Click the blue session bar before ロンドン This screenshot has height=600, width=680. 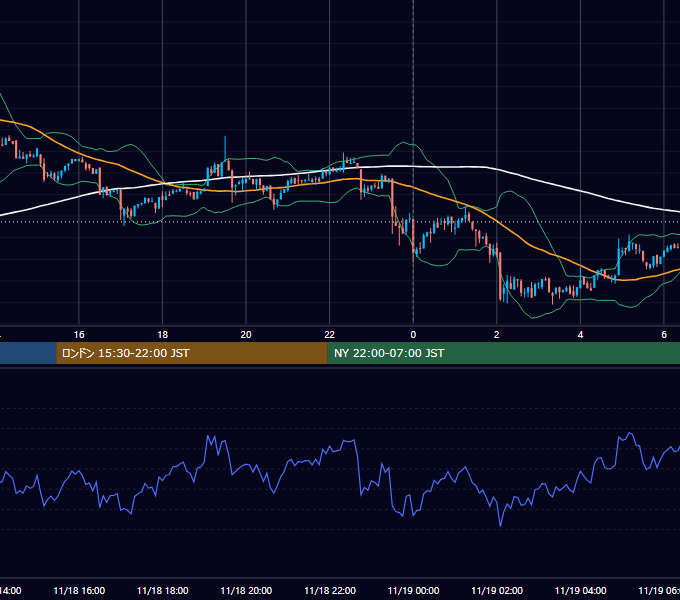coord(28,353)
